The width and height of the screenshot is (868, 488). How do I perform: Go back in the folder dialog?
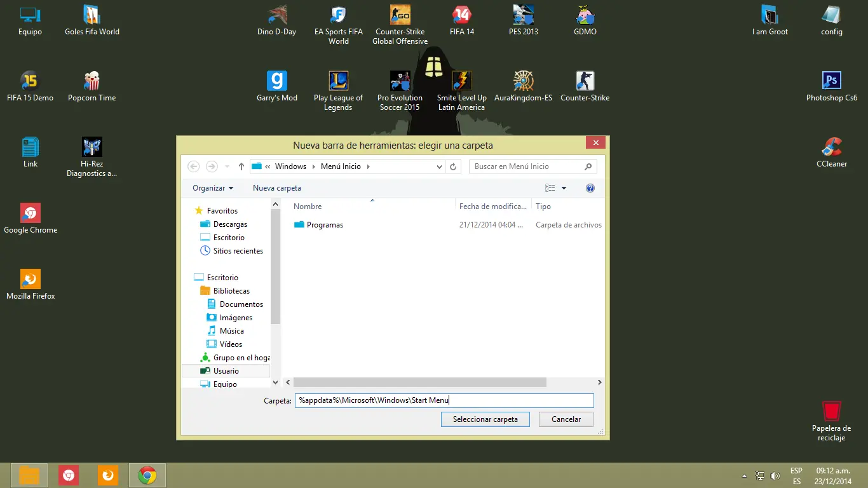(194, 166)
